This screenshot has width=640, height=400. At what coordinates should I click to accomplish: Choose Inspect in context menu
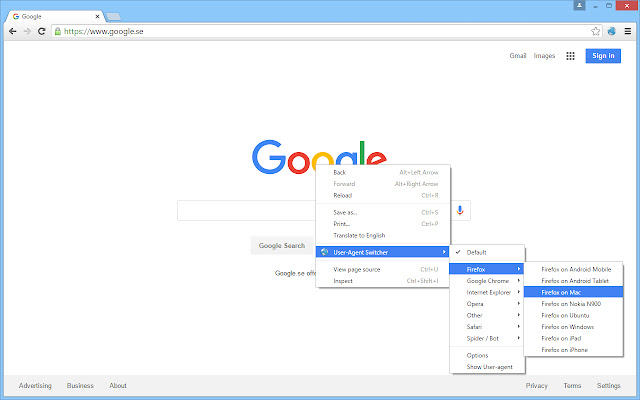tap(383, 281)
